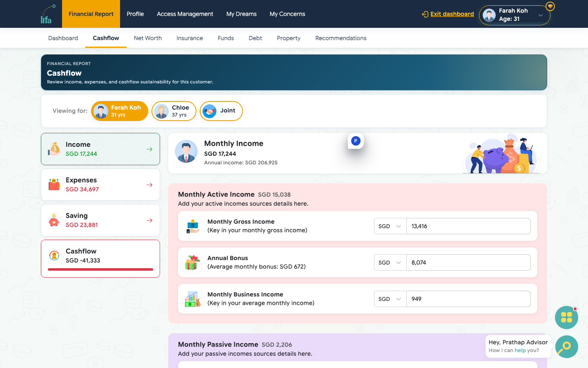Open My Dreams menu
The image size is (588, 368).
pos(241,14)
